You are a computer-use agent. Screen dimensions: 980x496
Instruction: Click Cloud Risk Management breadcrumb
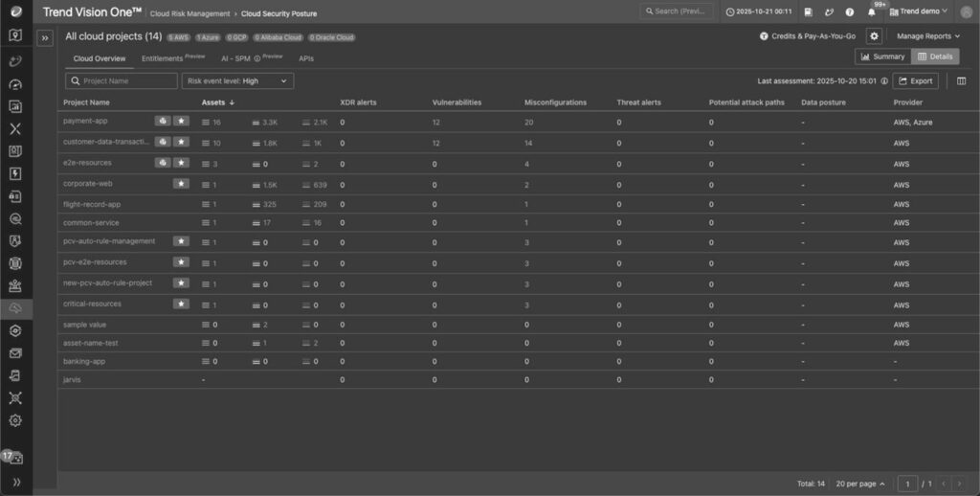[x=190, y=13]
